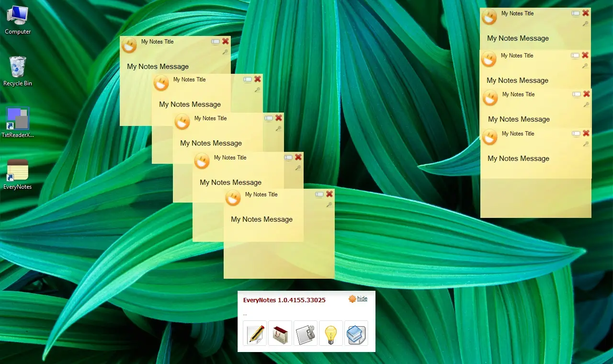Click the hide link in EveryNotes panel
The width and height of the screenshot is (613, 364).
pyautogui.click(x=363, y=298)
